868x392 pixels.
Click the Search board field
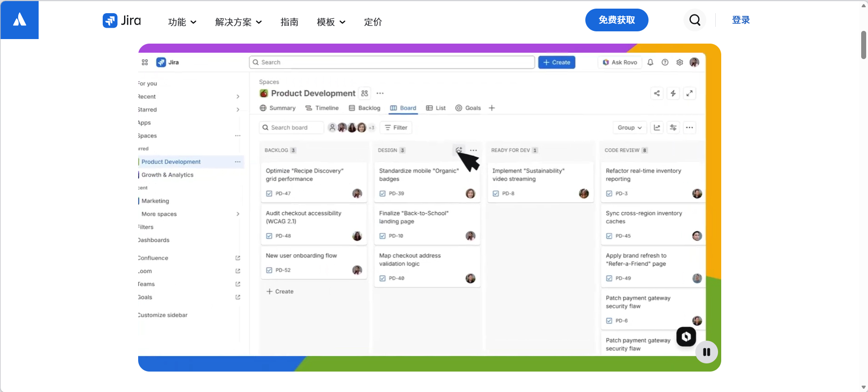click(x=291, y=128)
